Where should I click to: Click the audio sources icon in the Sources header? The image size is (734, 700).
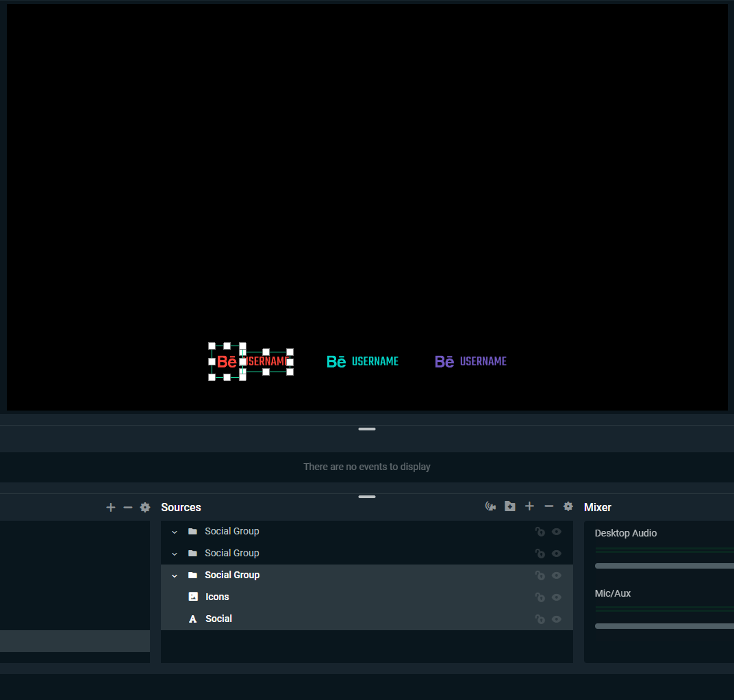[490, 506]
